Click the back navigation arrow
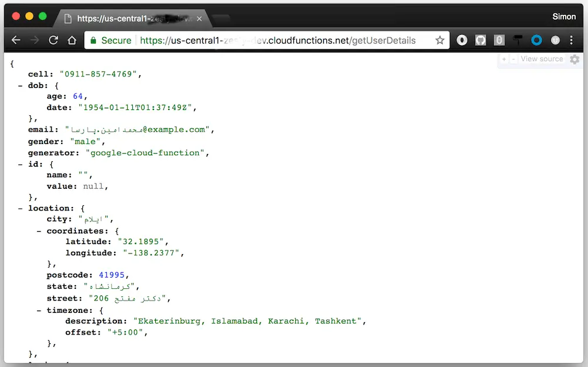The width and height of the screenshot is (588, 367). click(16, 40)
